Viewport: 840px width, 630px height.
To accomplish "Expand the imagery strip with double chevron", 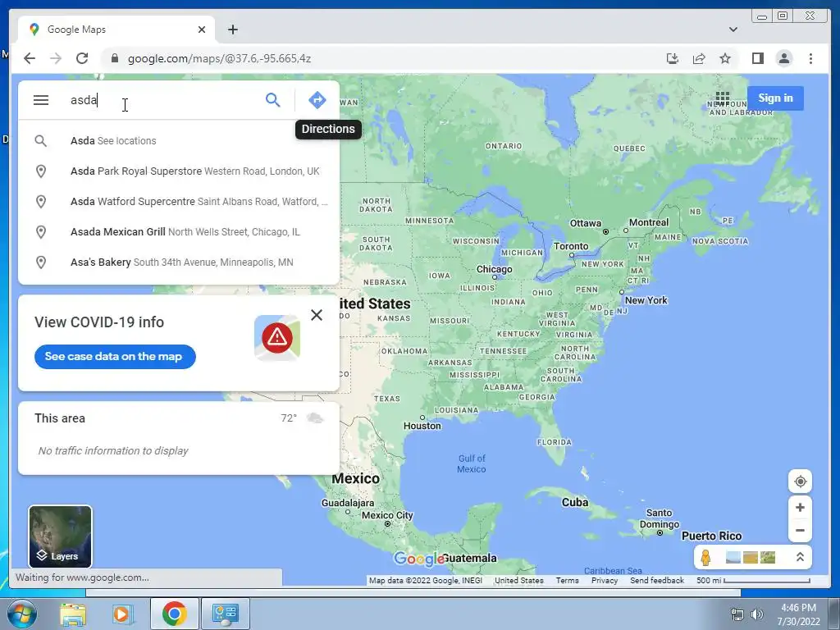I will (800, 557).
